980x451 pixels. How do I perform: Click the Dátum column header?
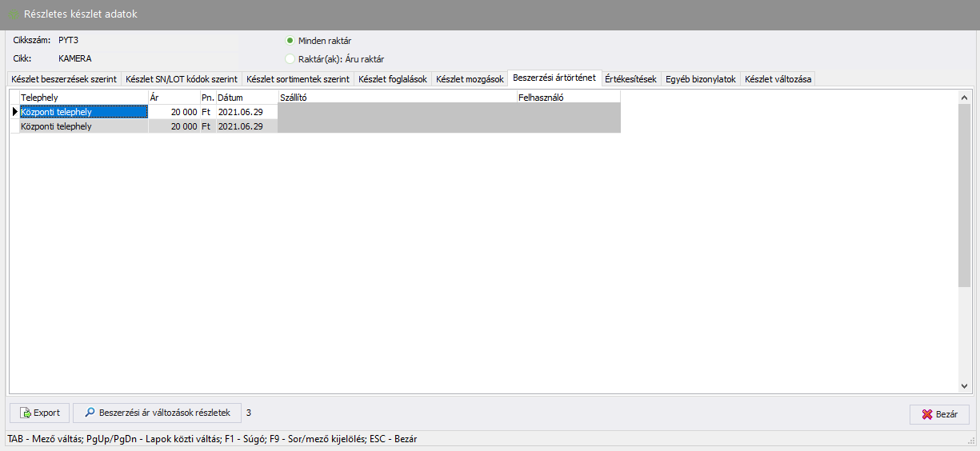click(246, 98)
